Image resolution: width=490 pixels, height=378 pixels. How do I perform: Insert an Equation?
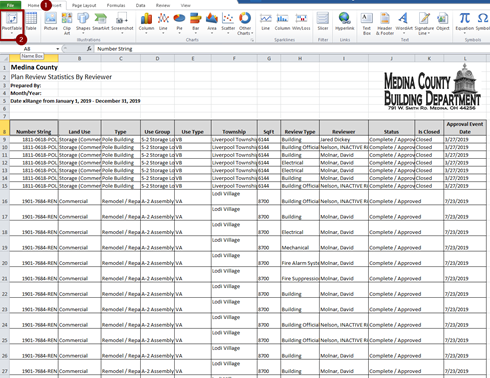click(465, 23)
